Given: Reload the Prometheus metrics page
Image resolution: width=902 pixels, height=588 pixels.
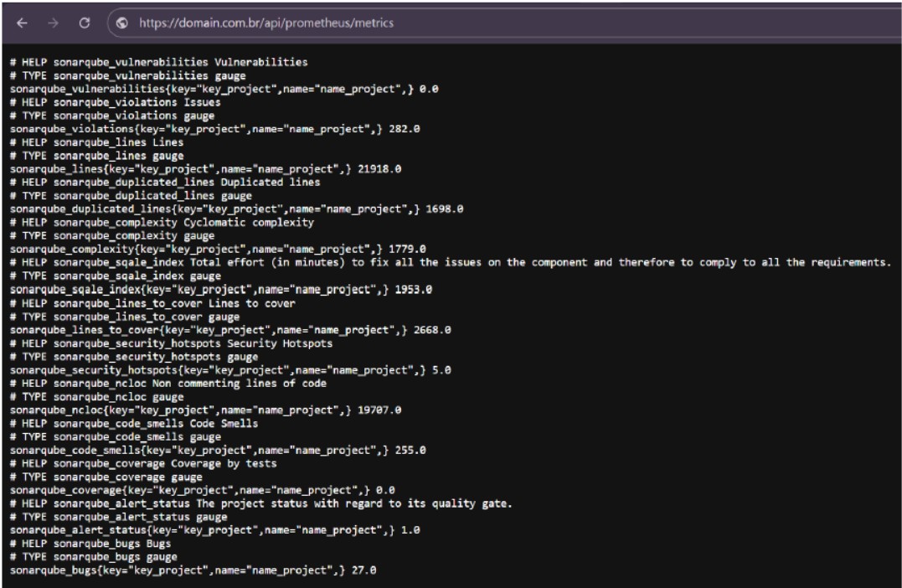Looking at the screenshot, I should click(x=84, y=23).
